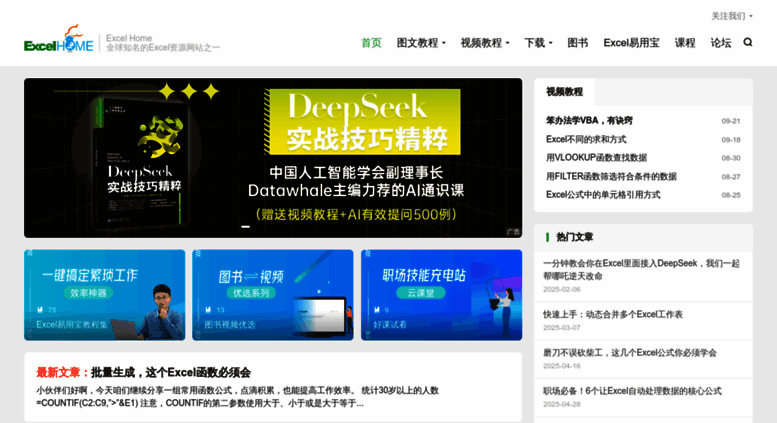777x423 pixels.
Task: Open the 一键搞定繁琐工作 card
Action: click(105, 295)
